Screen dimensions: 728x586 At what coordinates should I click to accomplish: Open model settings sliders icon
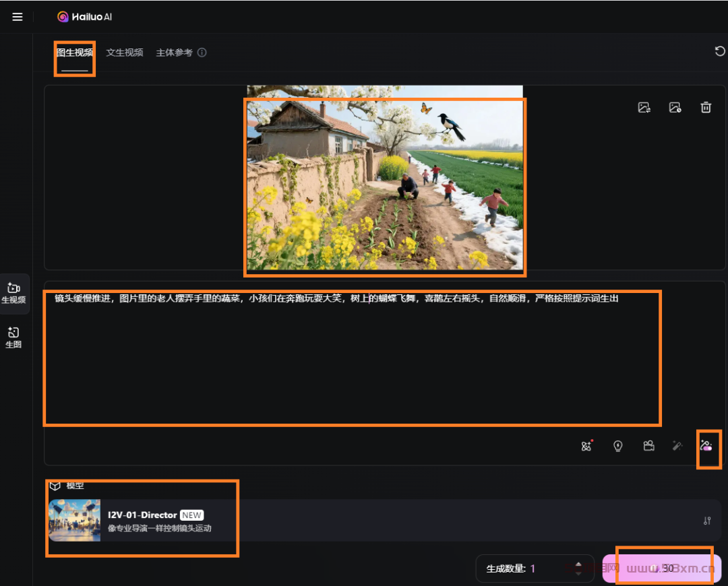[x=707, y=521]
